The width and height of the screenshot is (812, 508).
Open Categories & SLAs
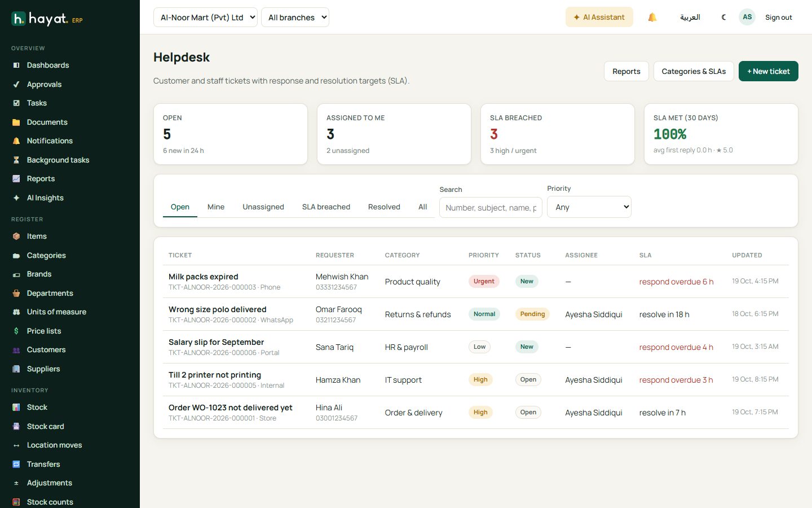click(x=694, y=71)
